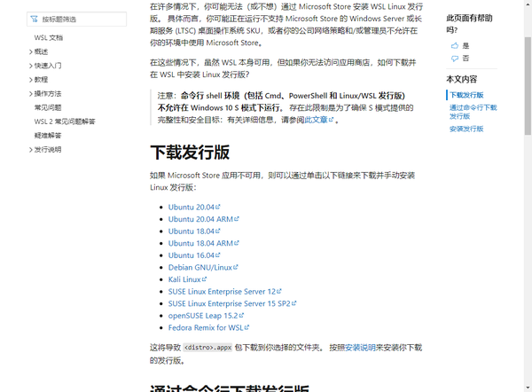Open the Ubuntu 18.04 download link
532x392 pixels.
pyautogui.click(x=194, y=231)
